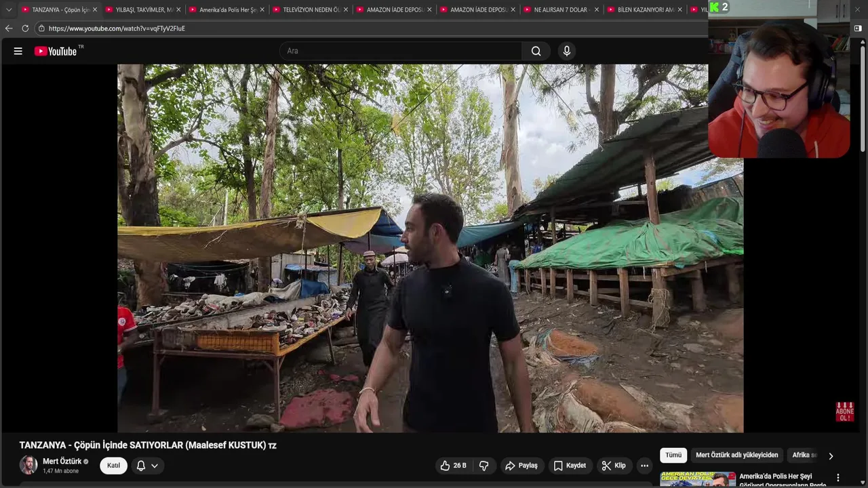Select the Mert Öztürk adlı yükleyiciden chip
The height and width of the screenshot is (488, 868).
pos(737,455)
